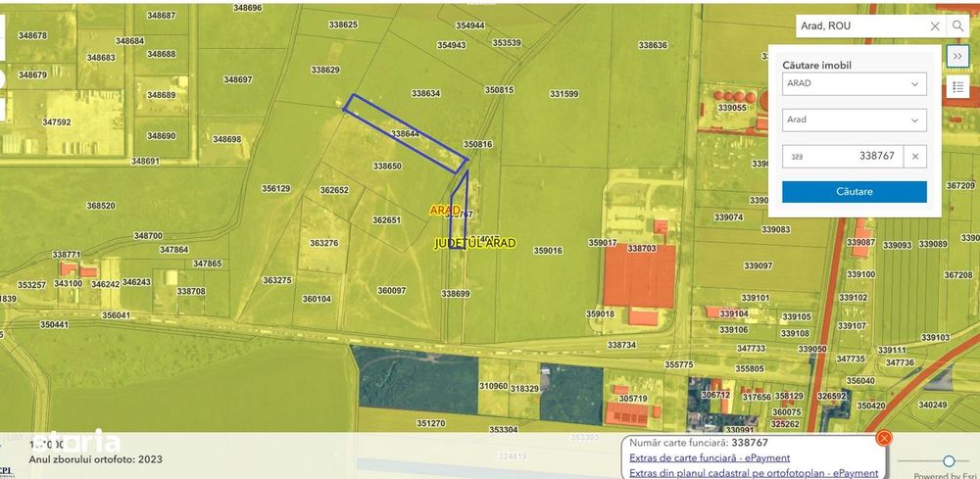Click parcel label 305719
The image size is (980, 479).
633,398
